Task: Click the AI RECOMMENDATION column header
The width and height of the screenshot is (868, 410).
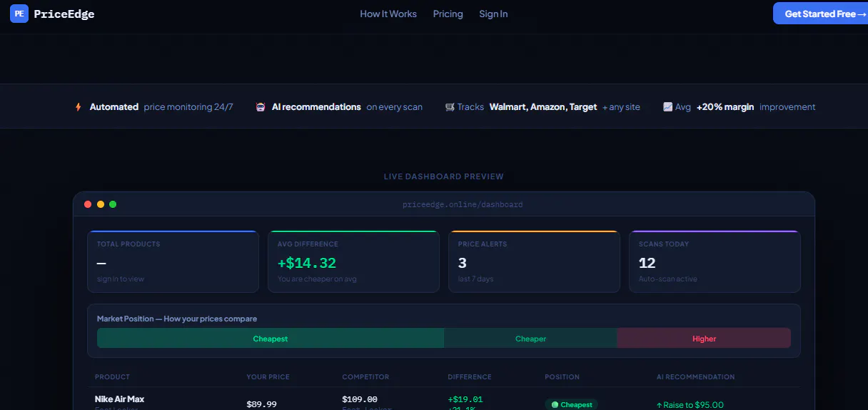Action: [696, 377]
